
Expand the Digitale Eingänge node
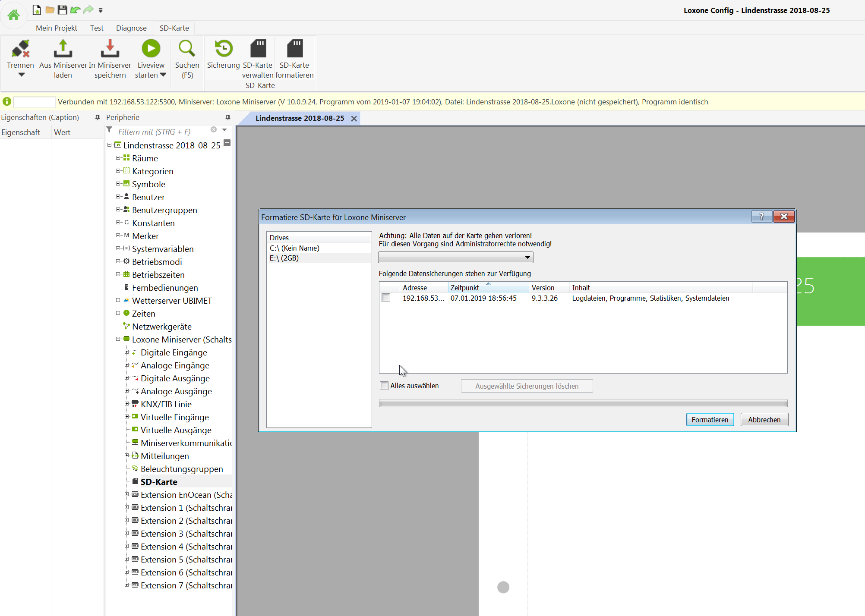(126, 352)
